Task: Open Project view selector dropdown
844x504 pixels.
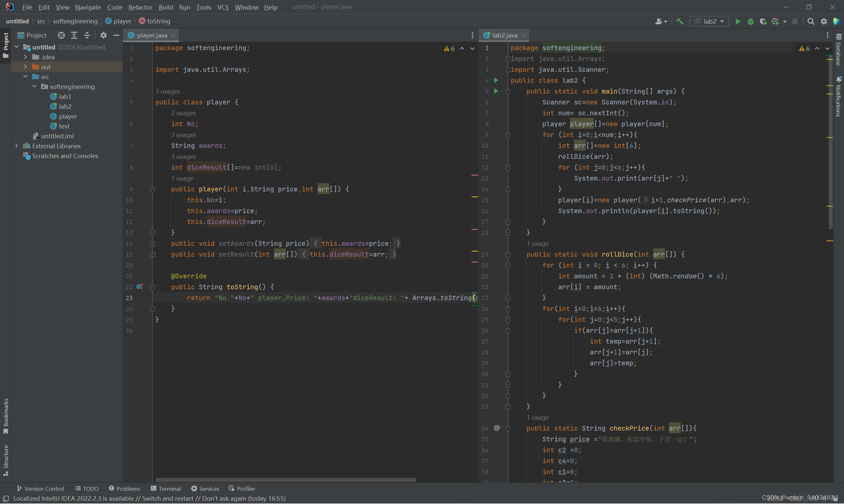Action: pyautogui.click(x=32, y=35)
